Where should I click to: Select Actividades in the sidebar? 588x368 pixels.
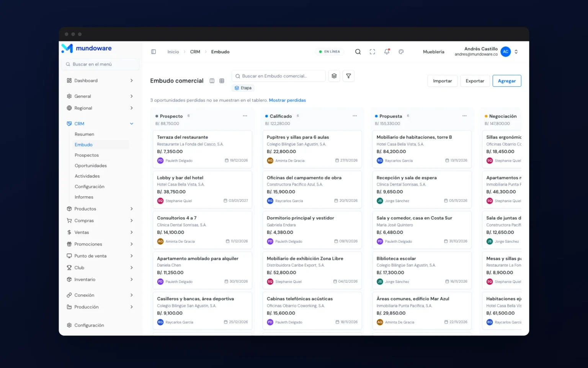(x=87, y=176)
